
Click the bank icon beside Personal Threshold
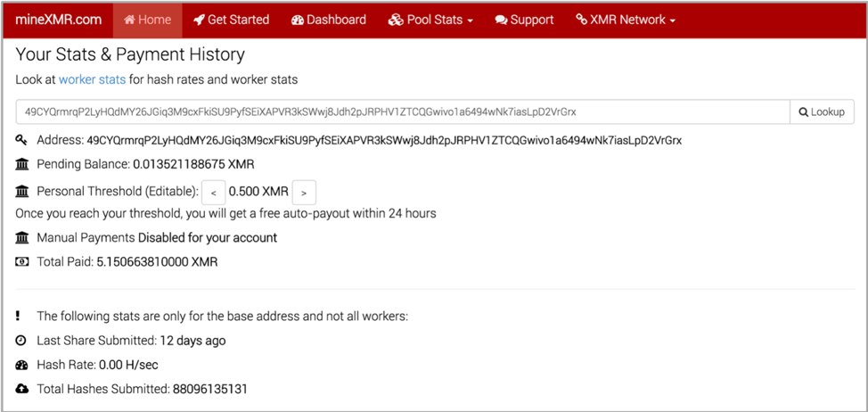pos(21,192)
